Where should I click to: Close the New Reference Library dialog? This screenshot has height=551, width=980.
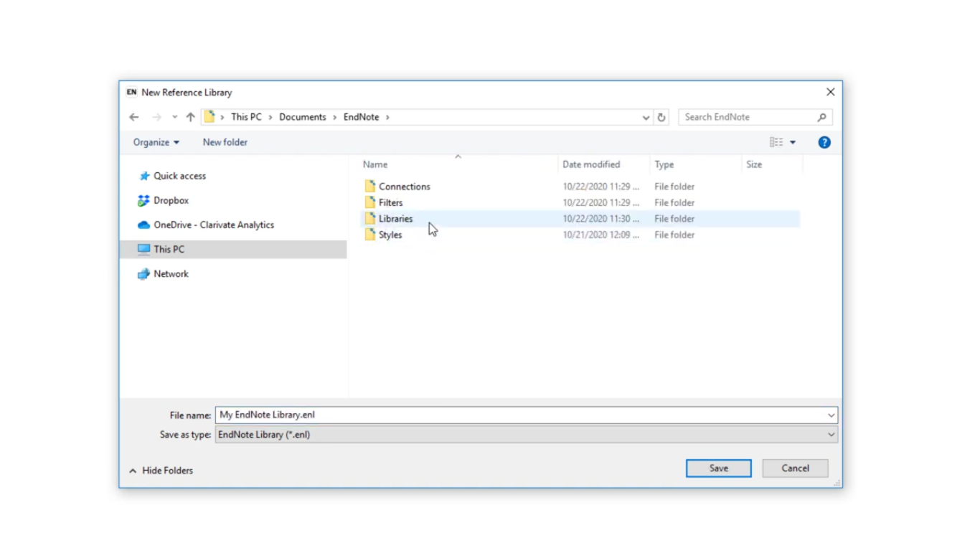coord(830,92)
